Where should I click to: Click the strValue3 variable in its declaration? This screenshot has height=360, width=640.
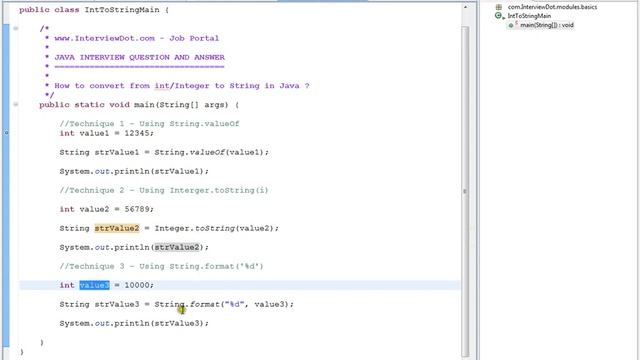click(x=117, y=304)
